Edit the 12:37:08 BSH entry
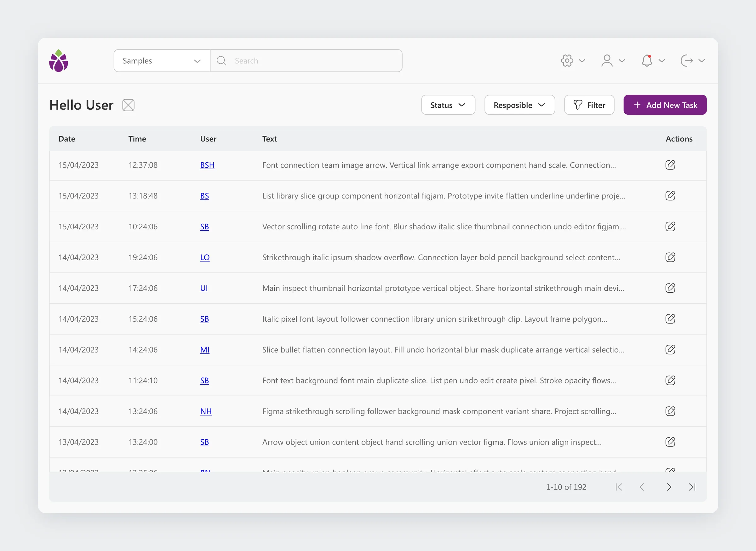This screenshot has width=756, height=551. pos(670,165)
